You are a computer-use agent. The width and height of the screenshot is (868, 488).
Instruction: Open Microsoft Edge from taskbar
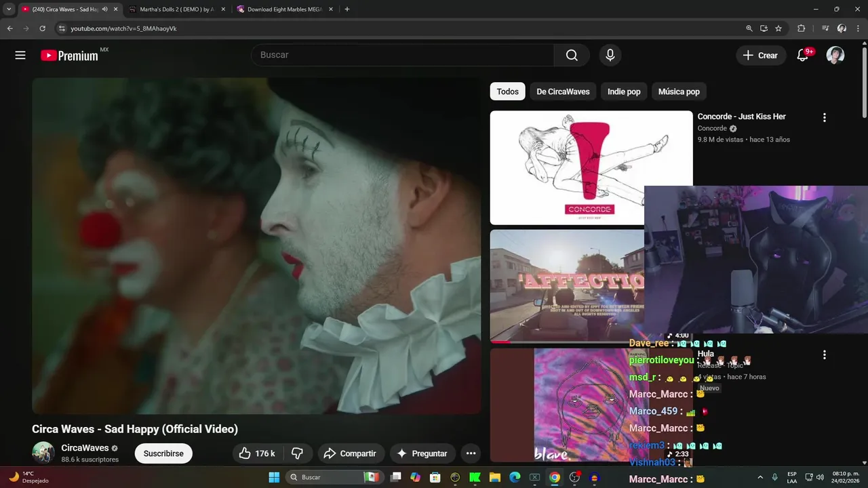(515, 477)
